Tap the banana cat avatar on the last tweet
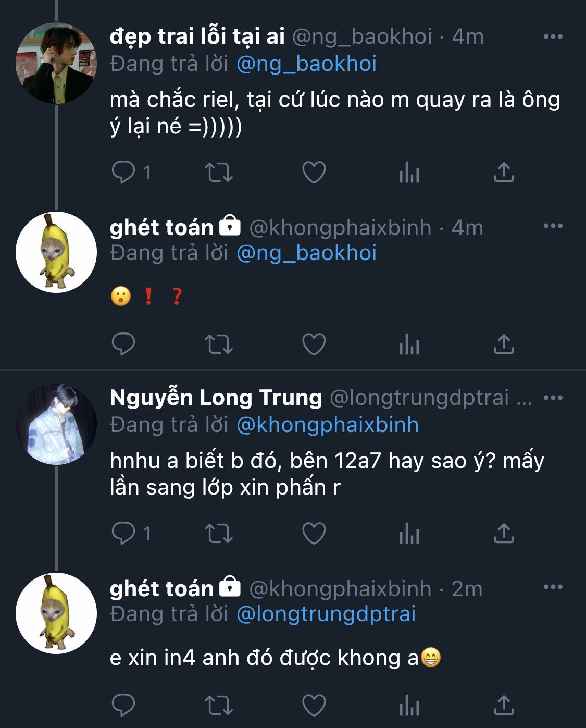Viewport: 586px width, 728px height. (x=56, y=613)
